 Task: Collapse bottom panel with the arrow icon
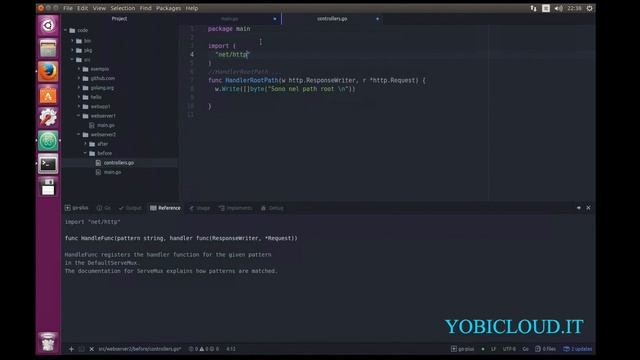coord(579,208)
